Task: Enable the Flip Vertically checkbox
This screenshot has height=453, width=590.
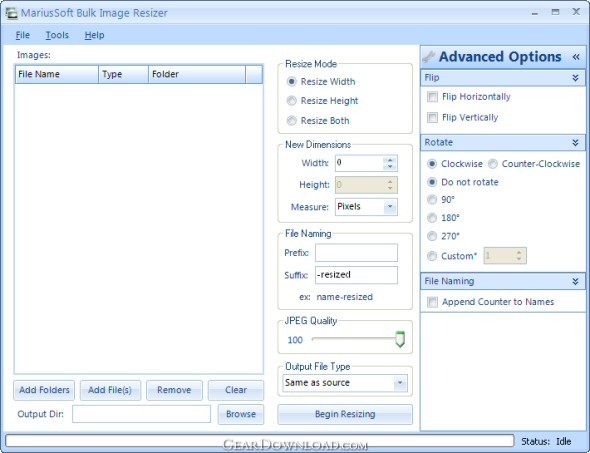Action: 432,118
